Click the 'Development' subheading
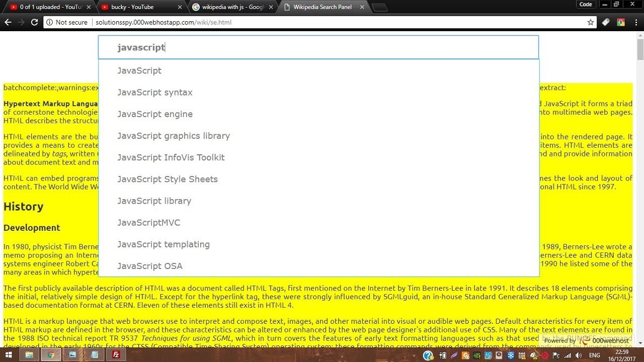This screenshot has width=644, height=362. (32, 228)
